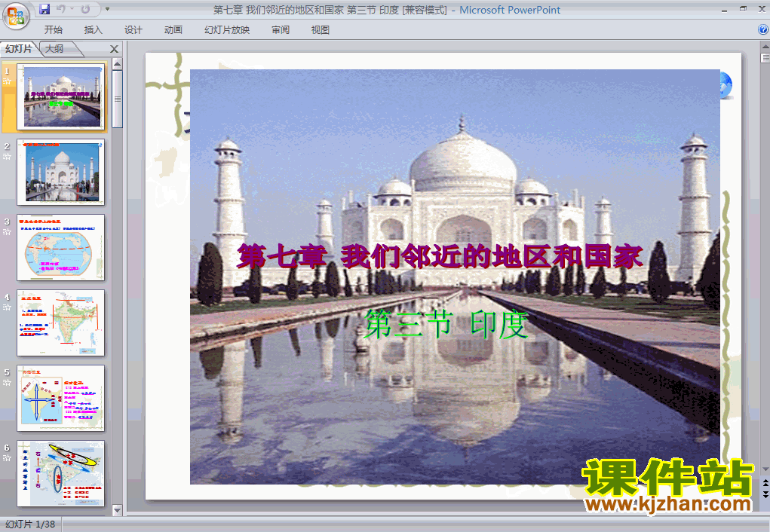Click animation star icon beside slide 5
This screenshot has height=532, width=770.
click(7, 383)
